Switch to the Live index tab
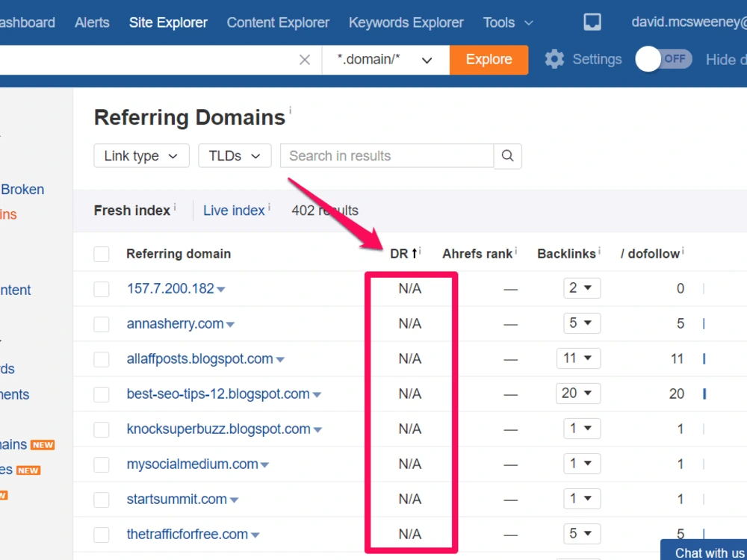Image resolution: width=747 pixels, height=560 pixels. pos(234,211)
